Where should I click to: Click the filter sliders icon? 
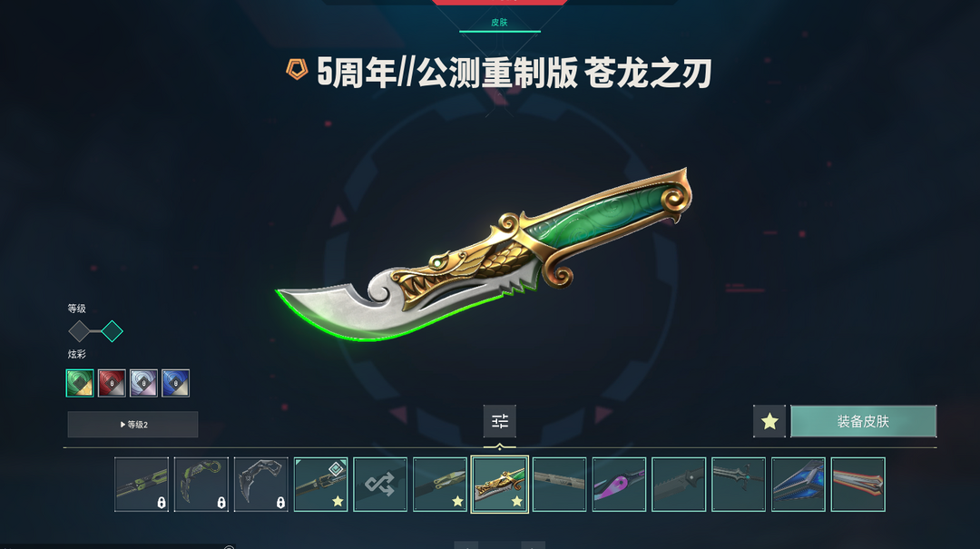click(499, 421)
